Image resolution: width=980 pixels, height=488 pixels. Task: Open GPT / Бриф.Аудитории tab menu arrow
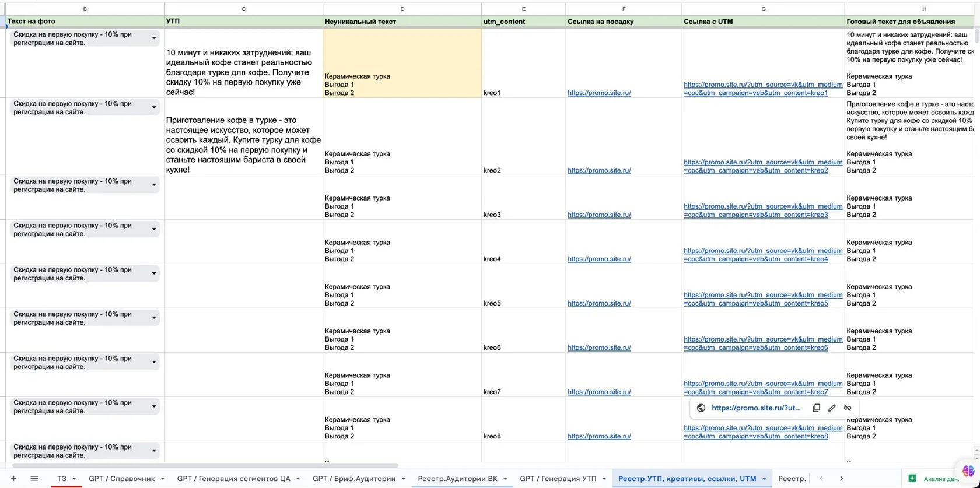coord(403,479)
